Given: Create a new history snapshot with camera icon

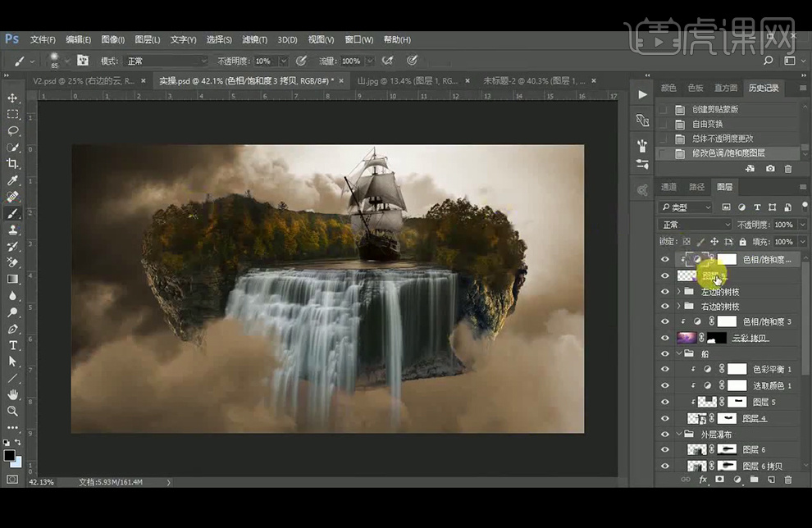Looking at the screenshot, I should (770, 168).
